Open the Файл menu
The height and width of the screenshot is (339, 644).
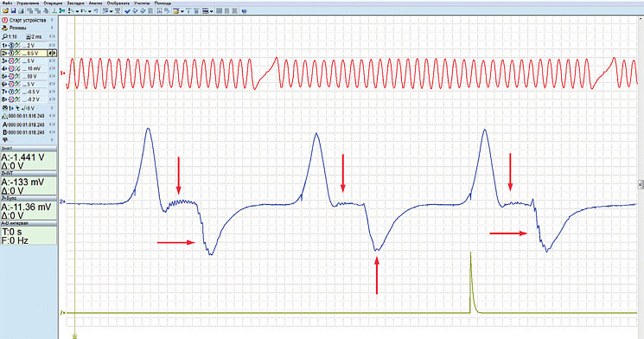click(7, 3)
